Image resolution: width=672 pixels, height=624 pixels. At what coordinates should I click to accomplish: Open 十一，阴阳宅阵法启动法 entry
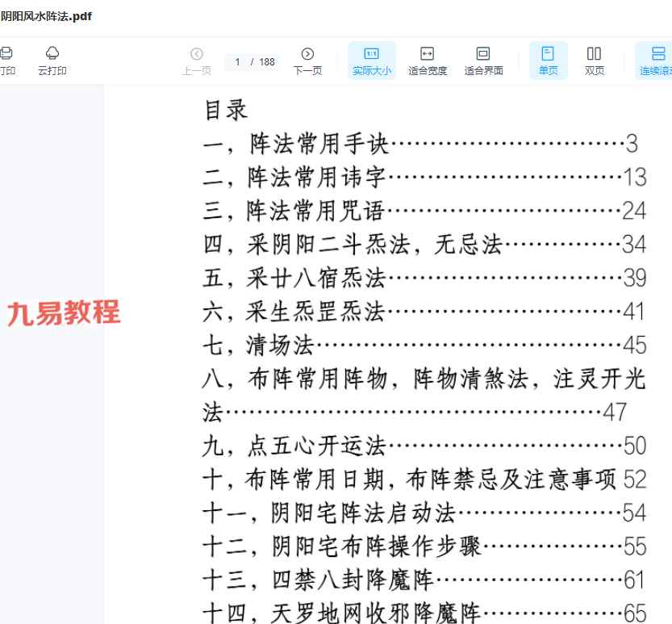point(329,512)
